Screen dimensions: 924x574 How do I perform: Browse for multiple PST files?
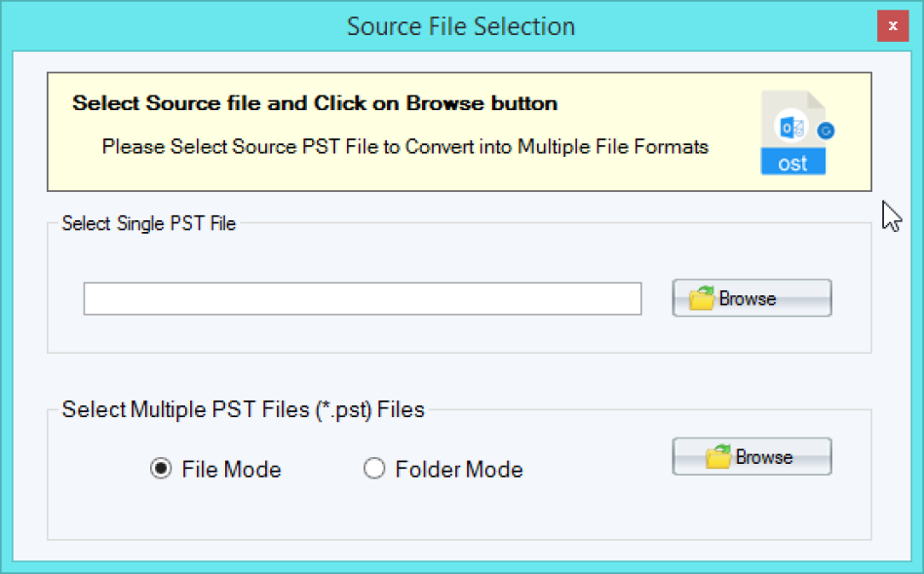point(751,456)
